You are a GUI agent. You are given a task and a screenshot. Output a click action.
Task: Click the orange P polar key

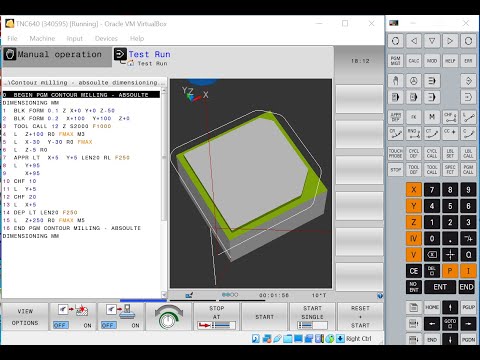click(x=450, y=271)
